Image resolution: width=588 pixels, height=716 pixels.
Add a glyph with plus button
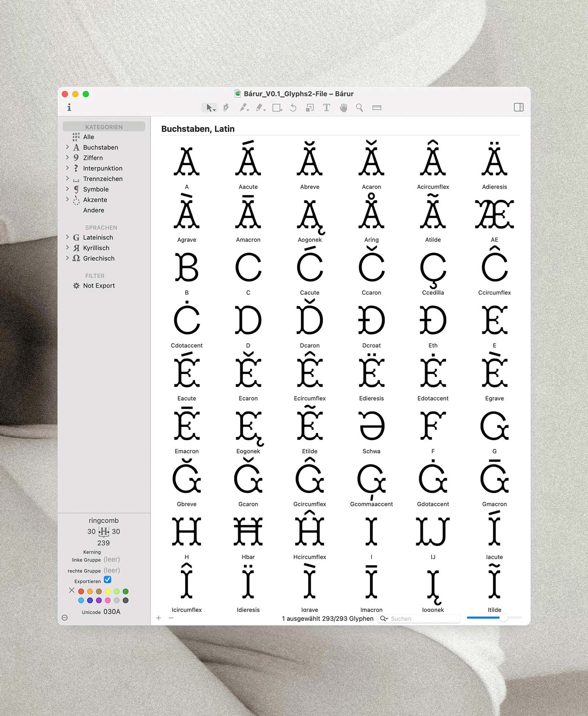pos(158,618)
